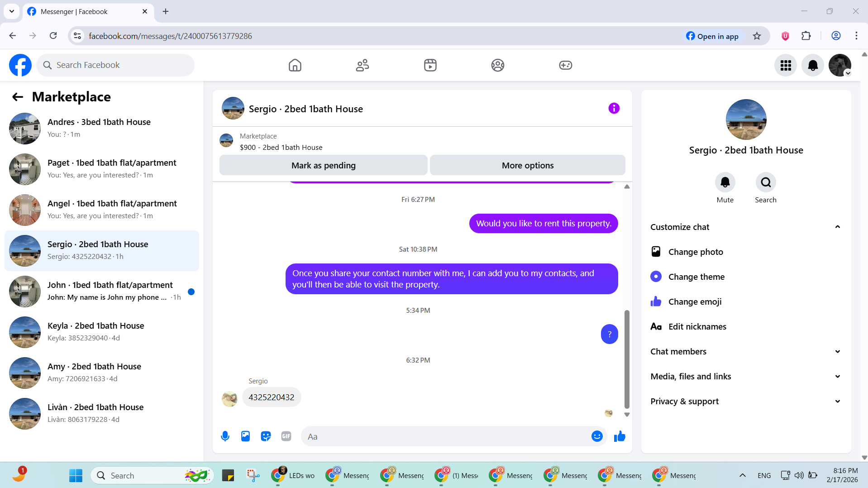Go back from Marketplace with arrow

(x=18, y=97)
